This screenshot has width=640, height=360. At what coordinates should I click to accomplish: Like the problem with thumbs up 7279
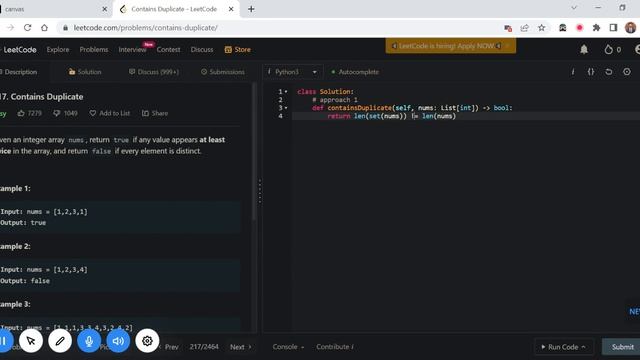pos(29,113)
